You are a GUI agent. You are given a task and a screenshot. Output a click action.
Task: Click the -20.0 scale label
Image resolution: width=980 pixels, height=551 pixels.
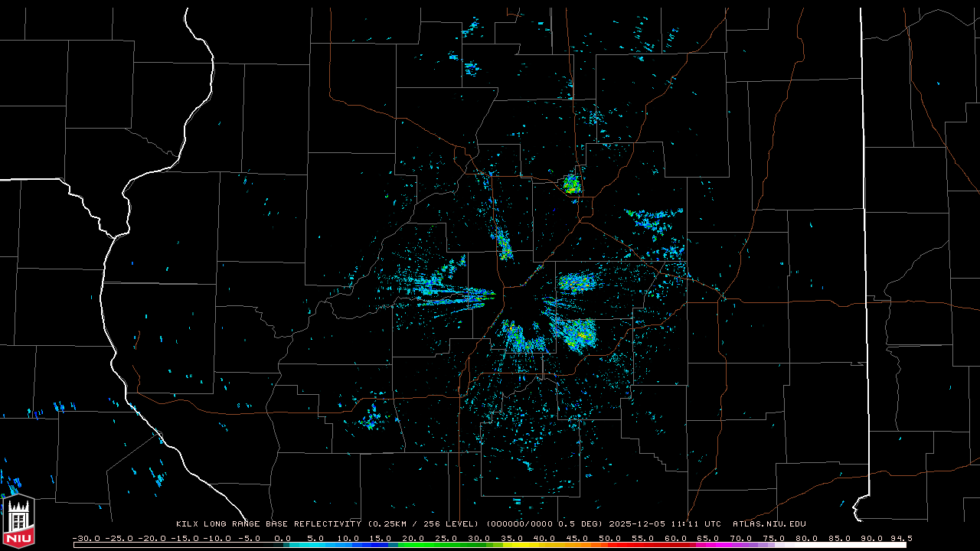pos(152,539)
